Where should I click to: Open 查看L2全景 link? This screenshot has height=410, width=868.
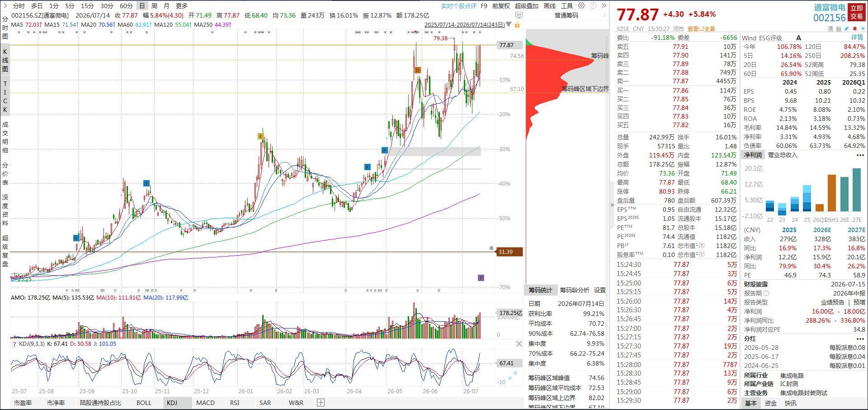click(701, 29)
